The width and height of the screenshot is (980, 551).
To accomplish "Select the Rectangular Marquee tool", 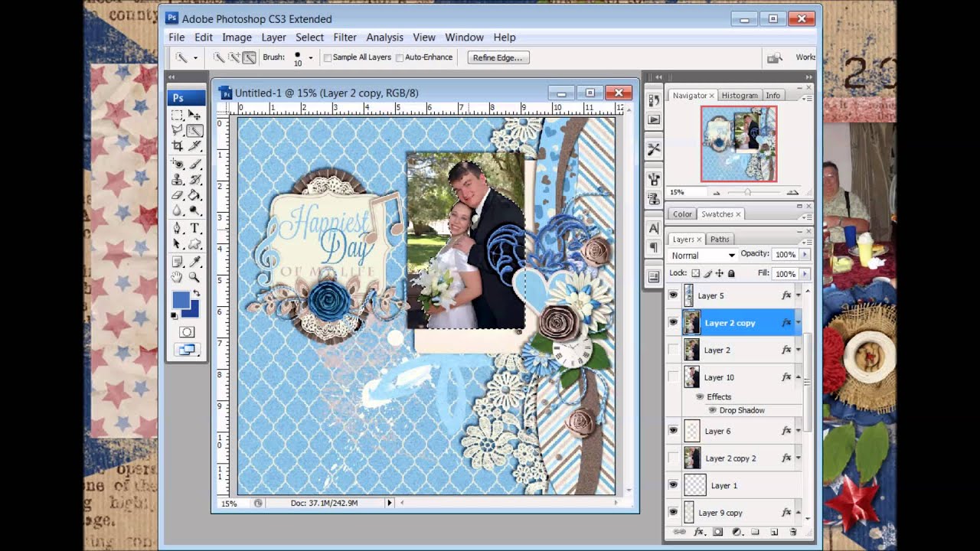I will [178, 116].
